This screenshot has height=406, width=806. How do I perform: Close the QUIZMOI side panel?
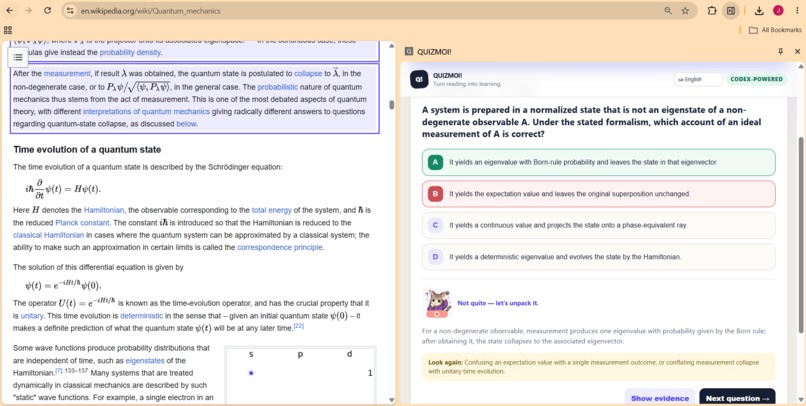click(x=797, y=51)
